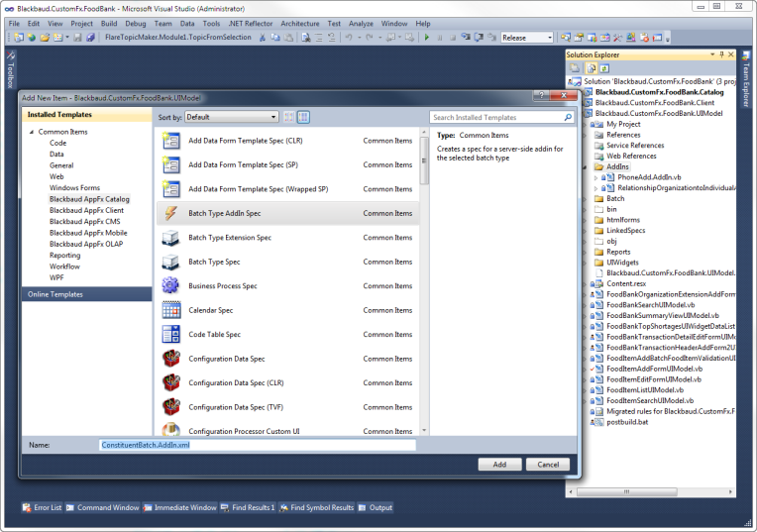This screenshot has width=757, height=532.
Task: Click the Calendar Spec icon
Action: [170, 310]
